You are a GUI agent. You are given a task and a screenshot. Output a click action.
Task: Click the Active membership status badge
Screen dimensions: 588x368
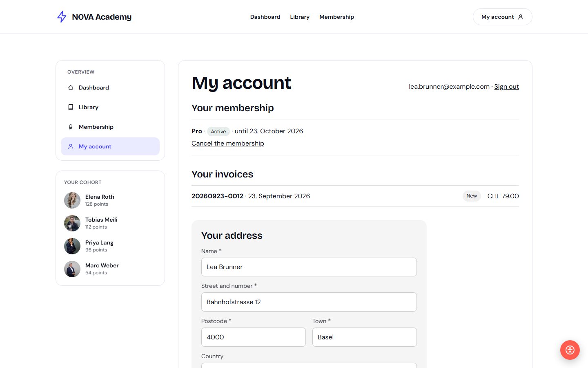pyautogui.click(x=218, y=131)
